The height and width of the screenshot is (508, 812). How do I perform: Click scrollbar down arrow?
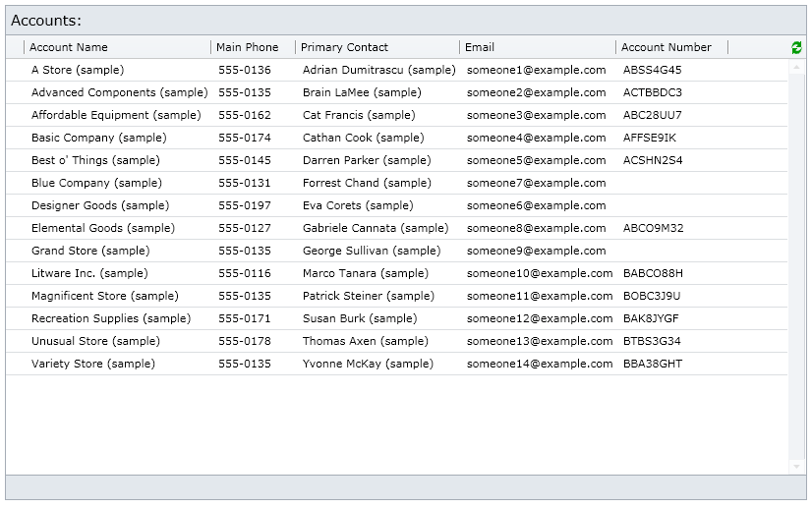click(x=796, y=467)
